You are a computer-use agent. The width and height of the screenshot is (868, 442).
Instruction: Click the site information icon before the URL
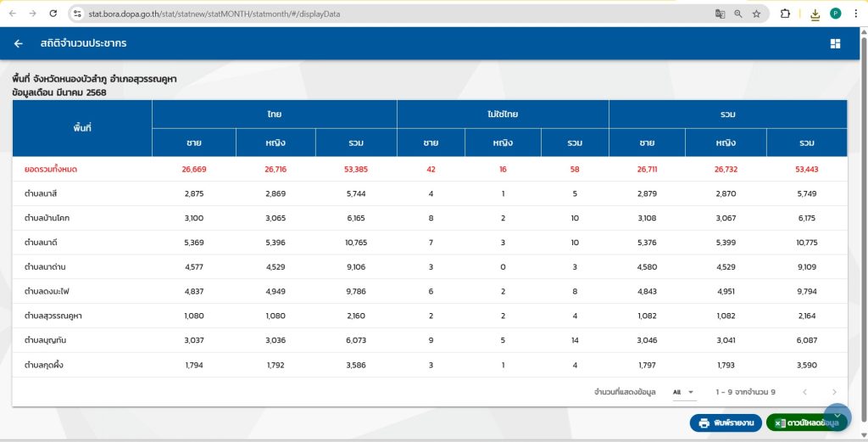[x=77, y=14]
